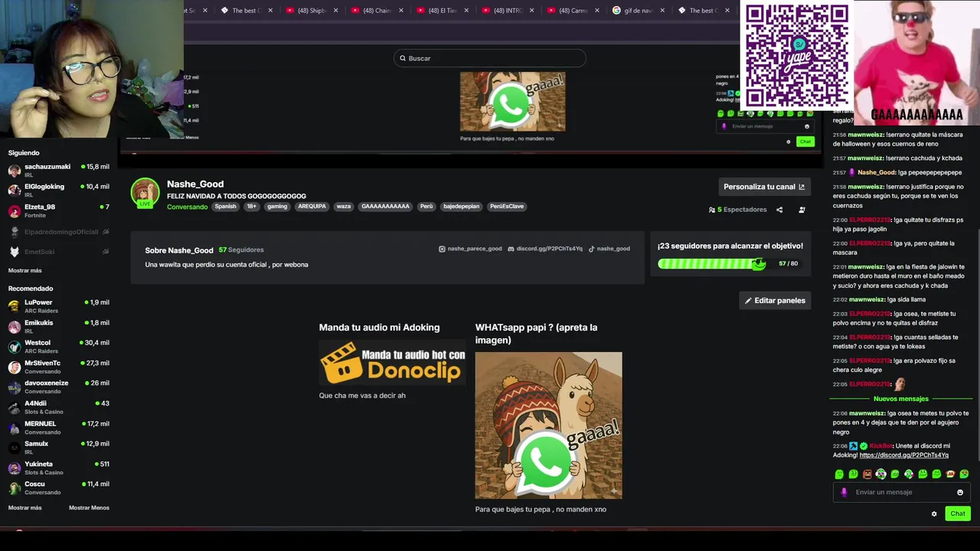Open LuPower avatar in Recomendado
Image resolution: width=980 pixels, height=551 pixels.
15,306
